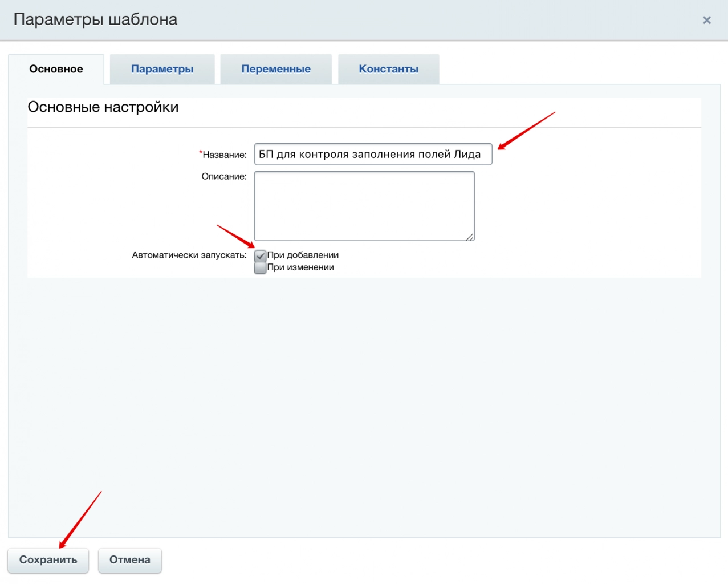Screen dimensions: 728x584
Task: Switch to the Основное tab
Action: pos(56,69)
